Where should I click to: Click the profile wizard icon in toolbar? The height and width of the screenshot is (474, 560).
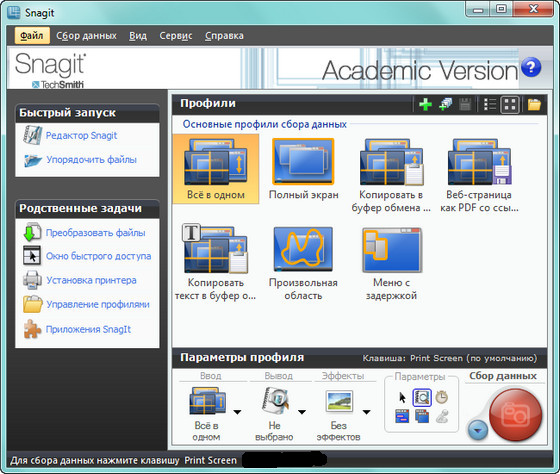click(445, 105)
